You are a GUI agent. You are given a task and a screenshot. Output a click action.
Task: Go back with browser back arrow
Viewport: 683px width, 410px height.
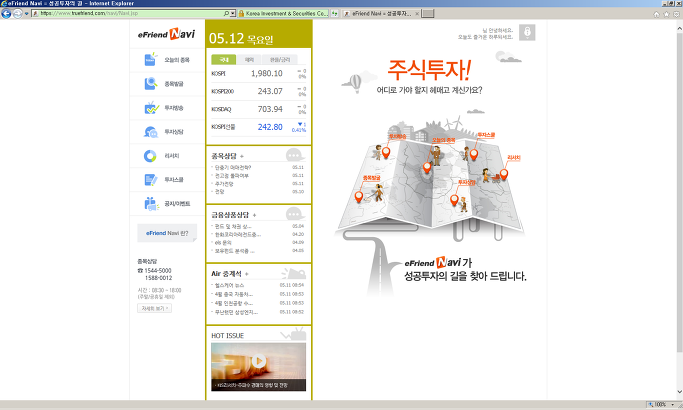(x=6, y=14)
